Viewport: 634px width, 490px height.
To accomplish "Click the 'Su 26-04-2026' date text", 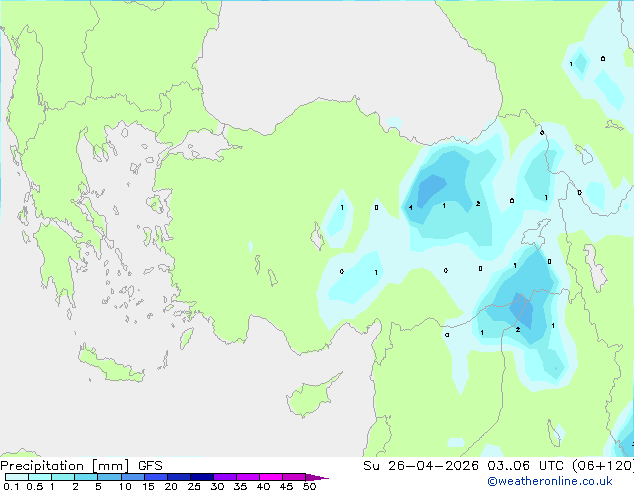I will pyautogui.click(x=421, y=466).
